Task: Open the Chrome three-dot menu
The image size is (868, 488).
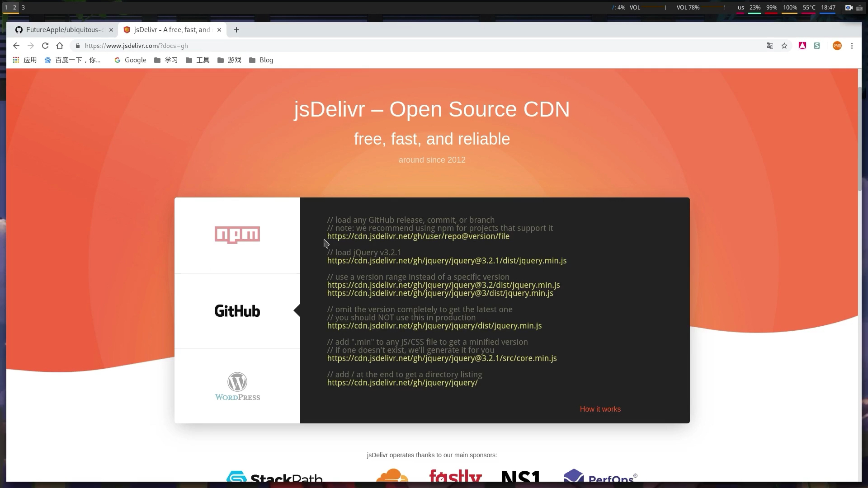Action: [852, 46]
